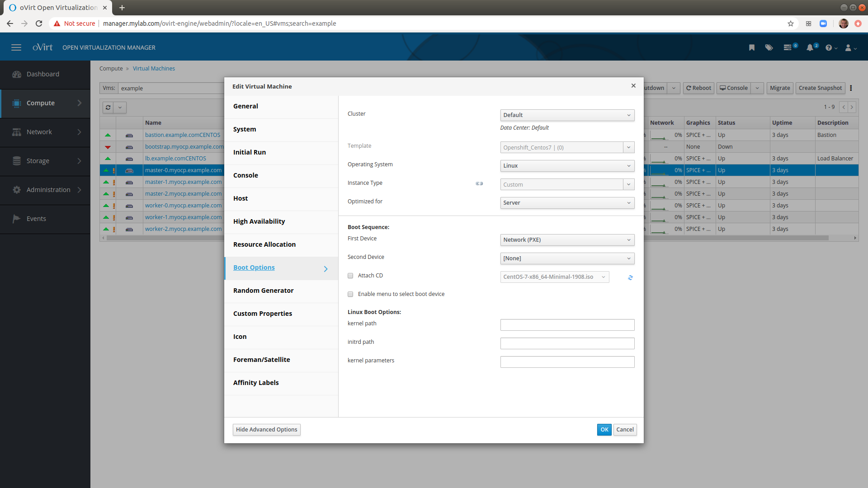Open the notifications bell
The height and width of the screenshot is (488, 868).
point(810,47)
